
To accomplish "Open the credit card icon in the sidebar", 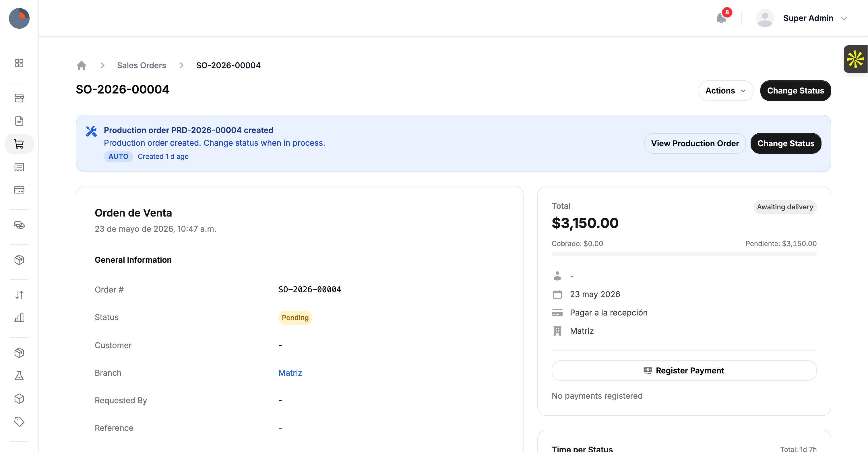I will pos(19,190).
